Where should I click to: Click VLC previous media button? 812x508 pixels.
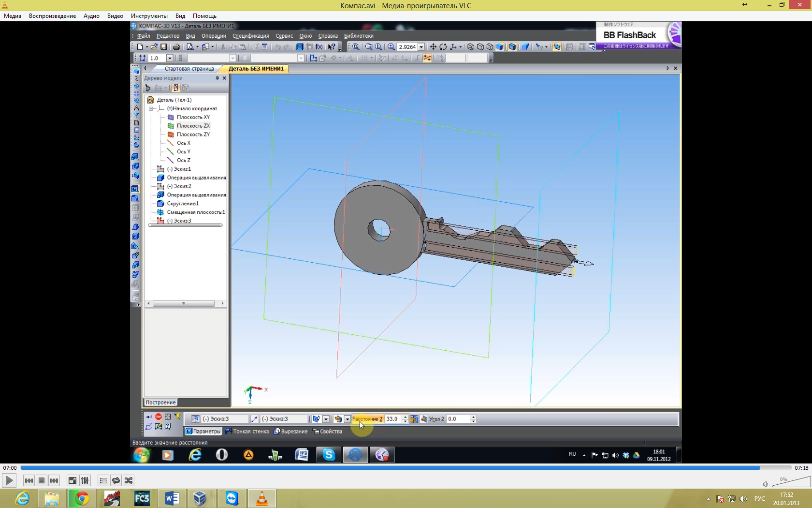29,480
